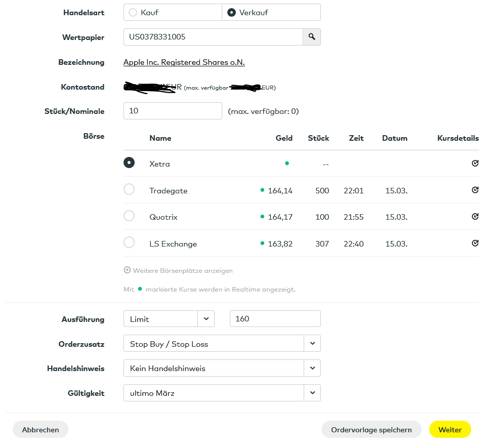This screenshot has width=494, height=448.
Task: Click the magnifier search icon beside Wertpapier
Action: point(312,37)
